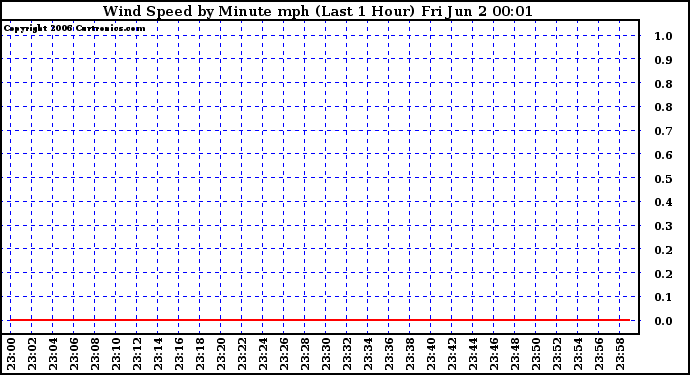Click the 23:38 time label

[410, 354]
